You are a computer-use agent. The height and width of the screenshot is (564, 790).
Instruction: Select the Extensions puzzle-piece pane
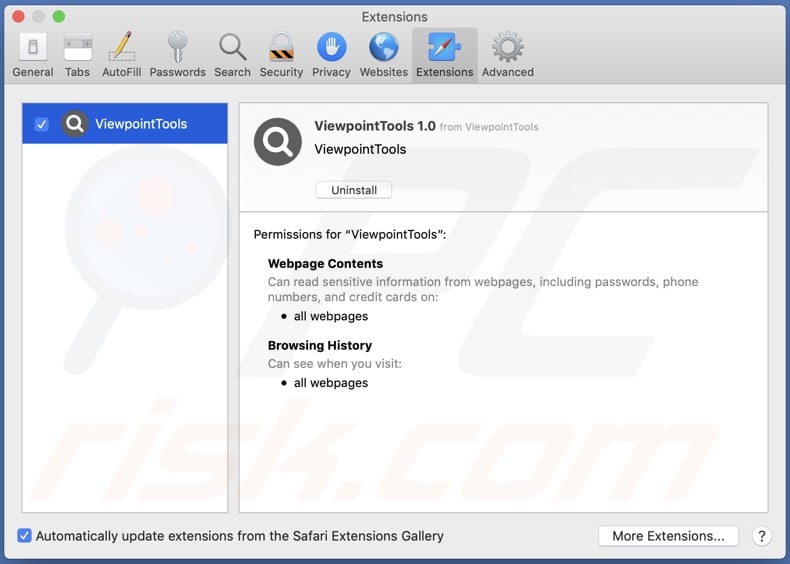pyautogui.click(x=444, y=55)
